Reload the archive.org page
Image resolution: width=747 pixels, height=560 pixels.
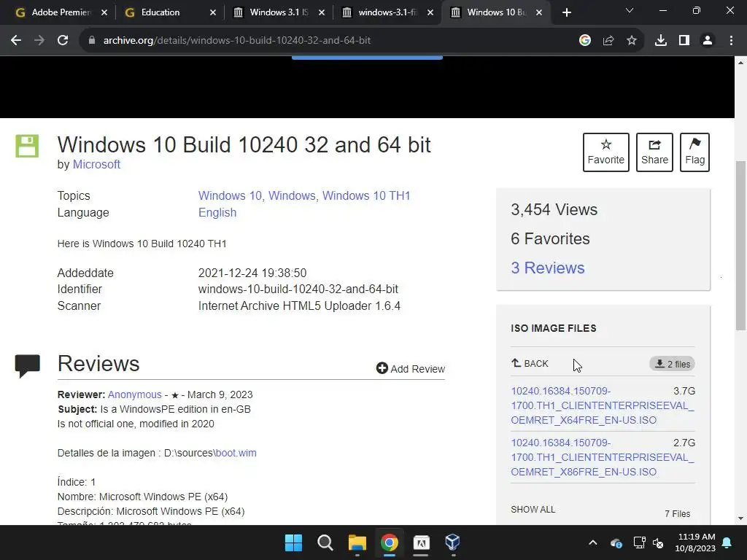63,41
